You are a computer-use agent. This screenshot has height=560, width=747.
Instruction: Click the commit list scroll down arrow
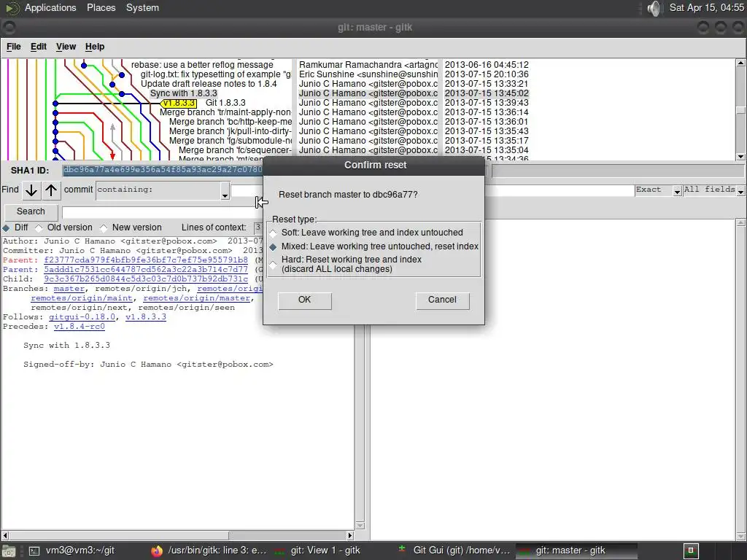(x=741, y=157)
